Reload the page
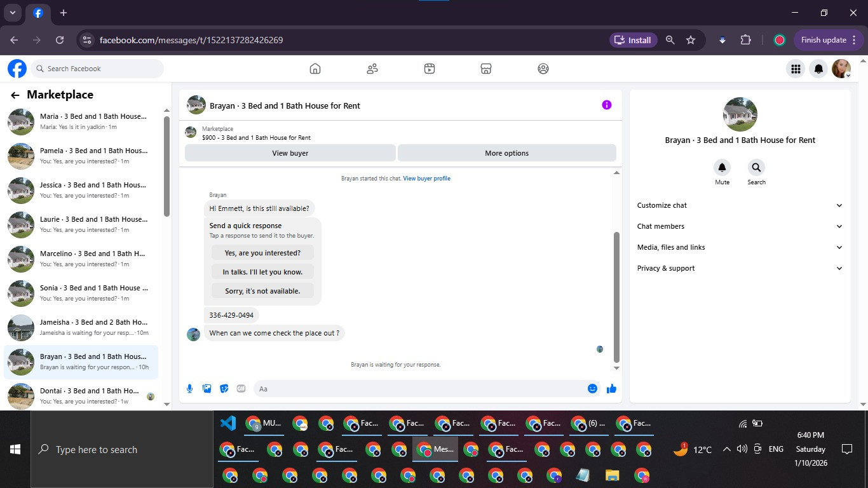This screenshot has height=488, width=868. tap(60, 40)
